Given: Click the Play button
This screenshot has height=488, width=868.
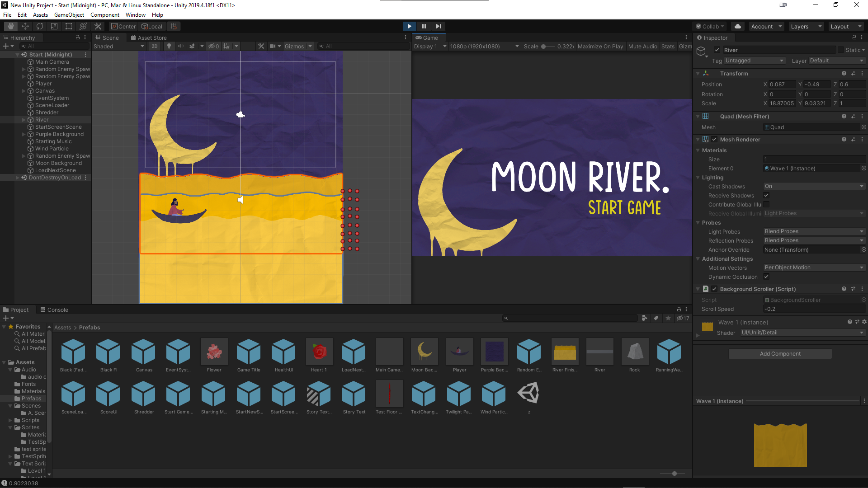Looking at the screenshot, I should (409, 26).
